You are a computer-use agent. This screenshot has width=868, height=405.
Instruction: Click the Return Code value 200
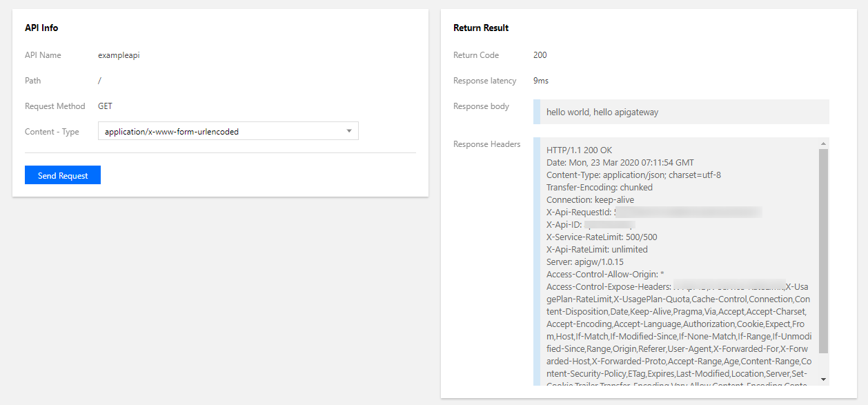click(x=540, y=55)
